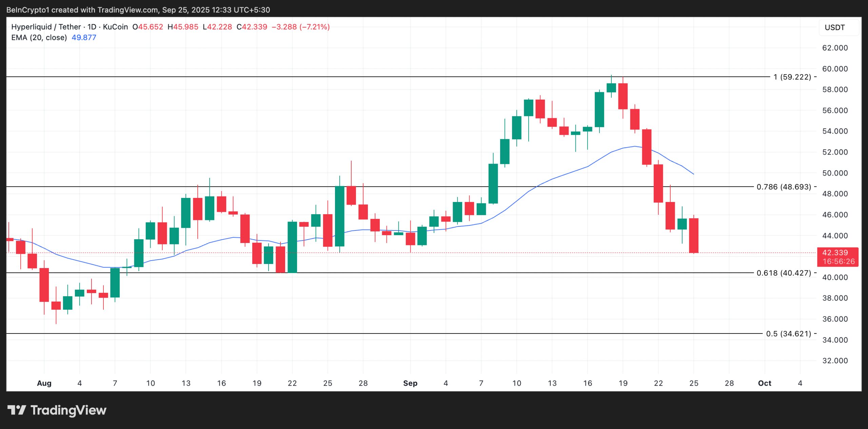Image resolution: width=868 pixels, height=429 pixels.
Task: Click the Hyperliquid / Tether symbol title
Action: [46, 27]
